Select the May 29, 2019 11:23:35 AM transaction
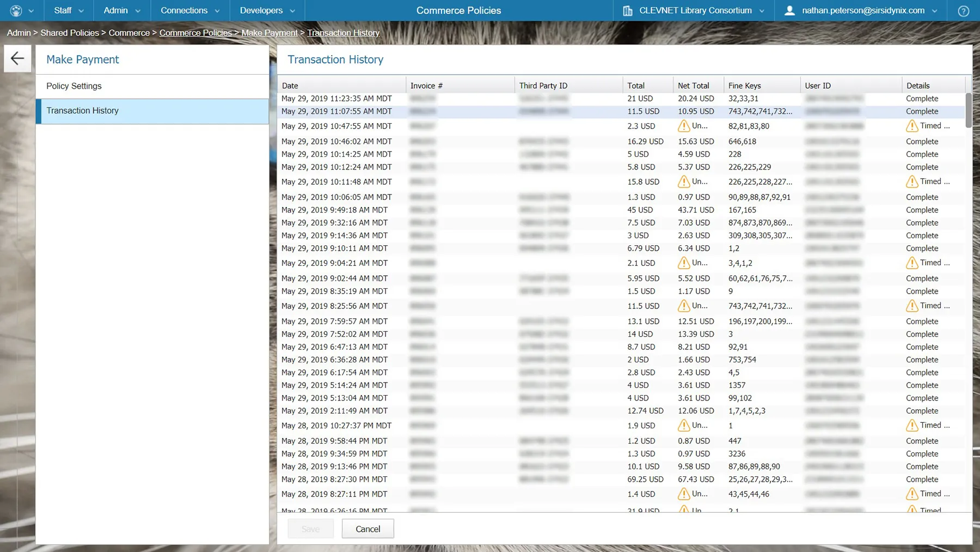The width and height of the screenshot is (980, 552). (x=621, y=99)
